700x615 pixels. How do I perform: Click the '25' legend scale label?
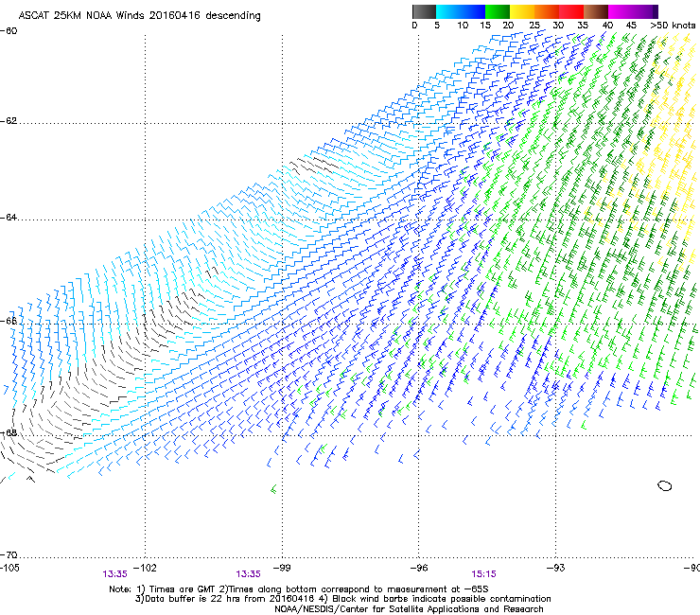tap(534, 25)
